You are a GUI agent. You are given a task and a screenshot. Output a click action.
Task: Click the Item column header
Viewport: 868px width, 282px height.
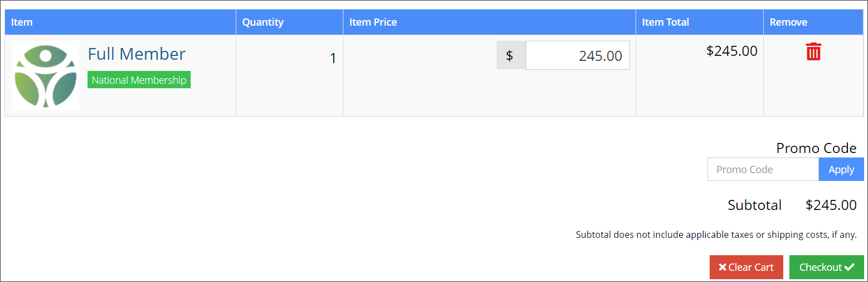point(22,22)
